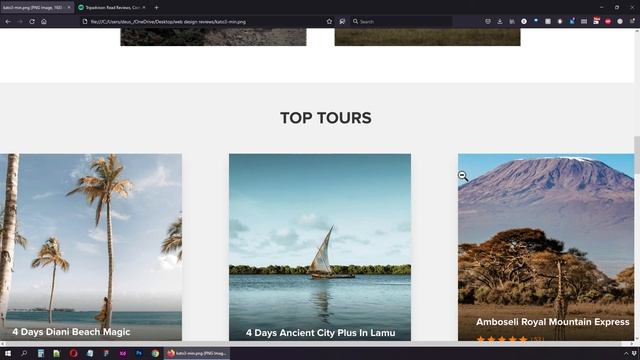Open the Pocket icon in the toolbar
640x360 pixels.
(x=488, y=22)
